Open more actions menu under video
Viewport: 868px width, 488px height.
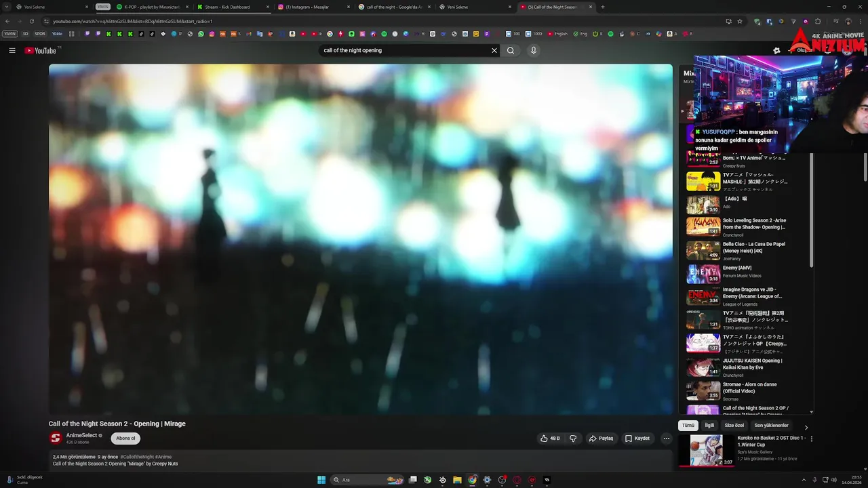pos(666,439)
